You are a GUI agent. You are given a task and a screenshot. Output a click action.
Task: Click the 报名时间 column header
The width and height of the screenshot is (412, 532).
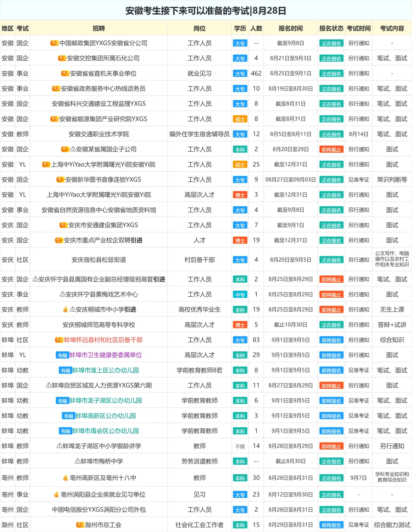(291, 28)
